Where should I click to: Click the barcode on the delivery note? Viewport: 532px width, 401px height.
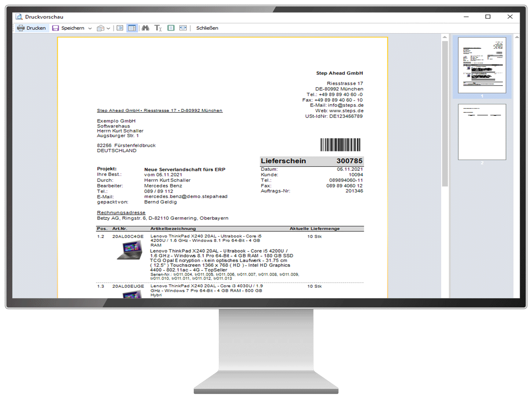(340, 144)
